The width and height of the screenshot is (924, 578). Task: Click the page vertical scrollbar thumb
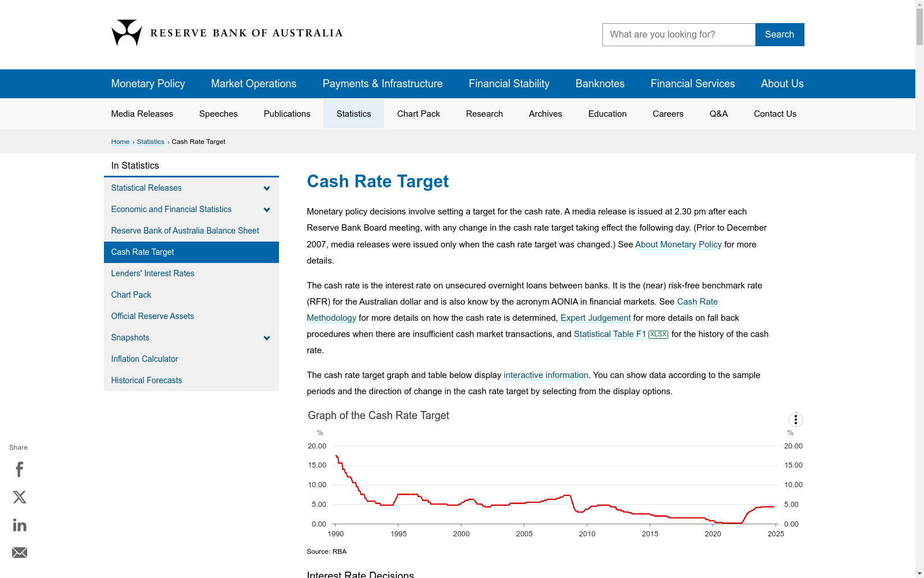(x=919, y=27)
